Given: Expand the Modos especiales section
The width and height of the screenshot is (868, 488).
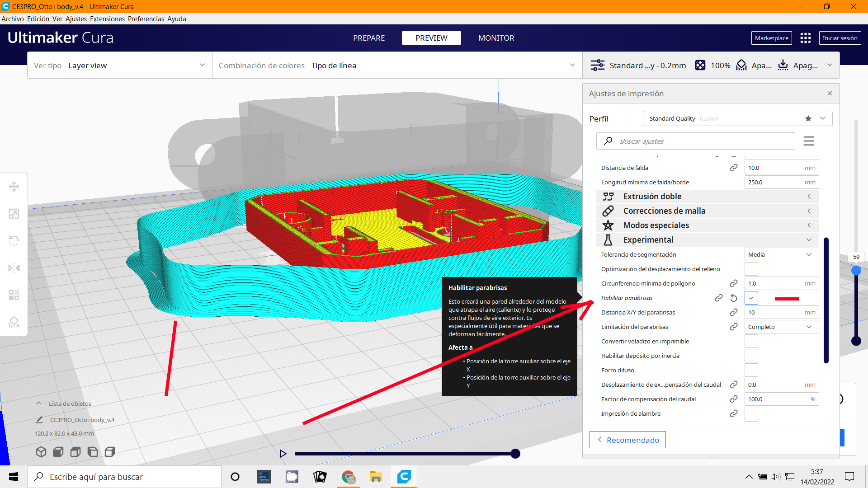Looking at the screenshot, I should coord(708,225).
